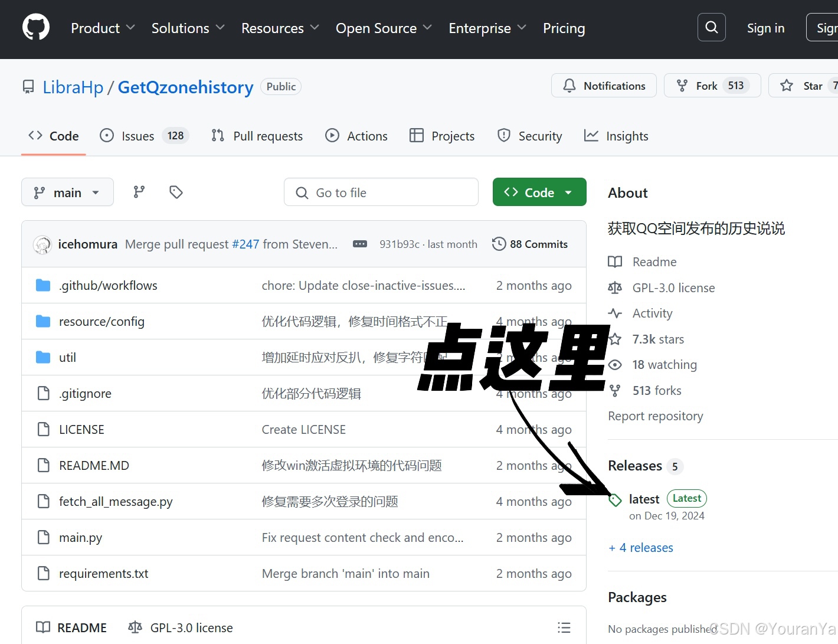
Task: Click the notifications bell icon
Action: 569,86
